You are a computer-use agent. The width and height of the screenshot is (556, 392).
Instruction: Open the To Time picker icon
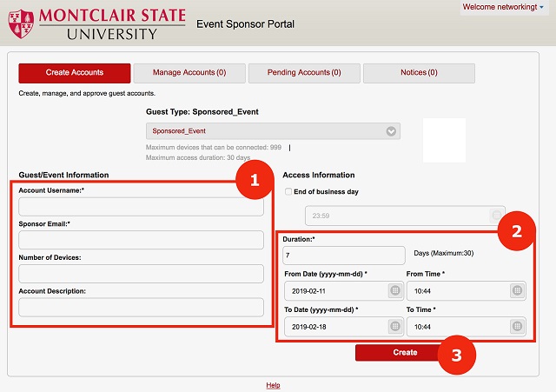pyautogui.click(x=517, y=327)
